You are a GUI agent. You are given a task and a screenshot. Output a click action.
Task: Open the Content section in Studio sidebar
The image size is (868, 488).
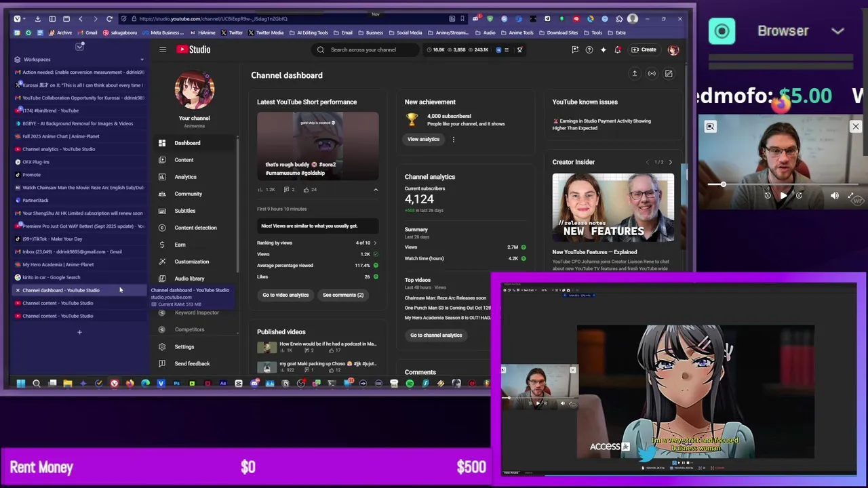point(195,160)
